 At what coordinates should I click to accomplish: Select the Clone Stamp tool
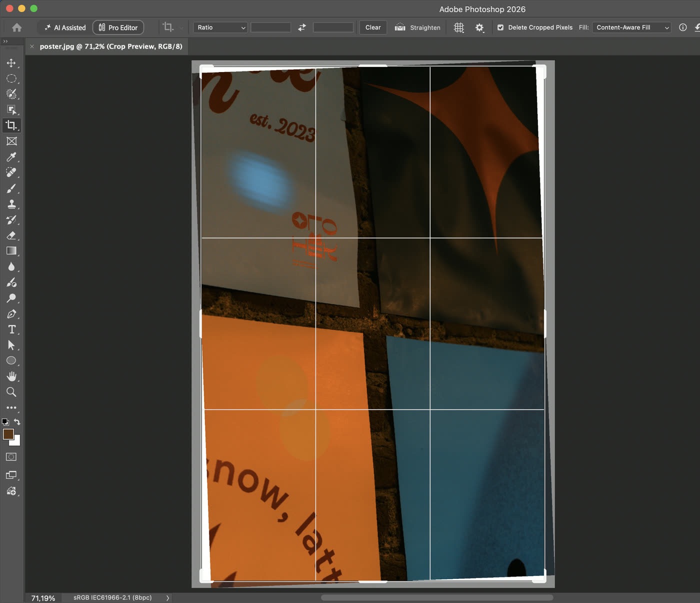click(x=11, y=204)
